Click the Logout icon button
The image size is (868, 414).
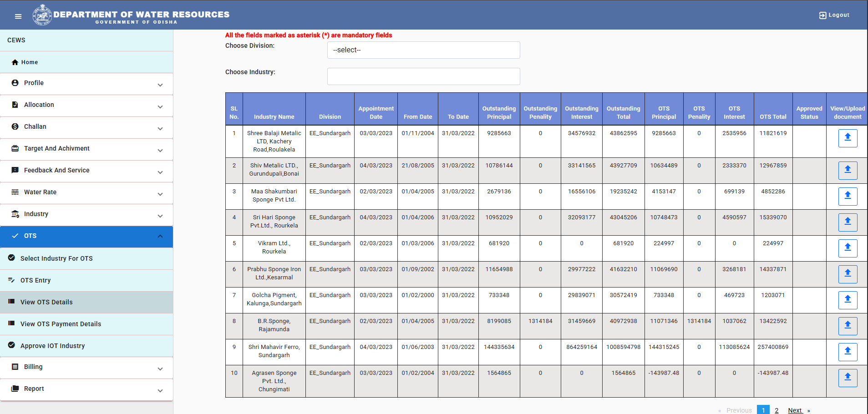coord(822,15)
